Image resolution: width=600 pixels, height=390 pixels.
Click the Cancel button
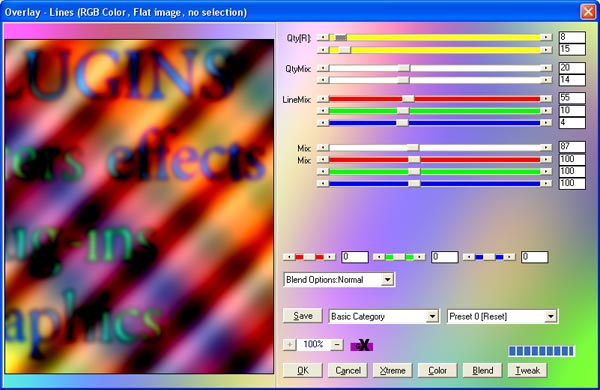pos(348,370)
